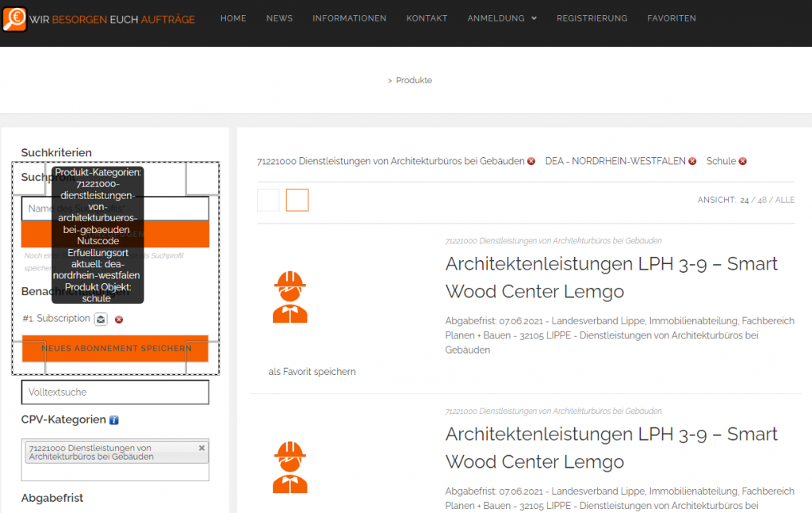Image resolution: width=812 pixels, height=513 pixels.
Task: Click the first listing's construction worker thumbnail
Action: point(290,297)
